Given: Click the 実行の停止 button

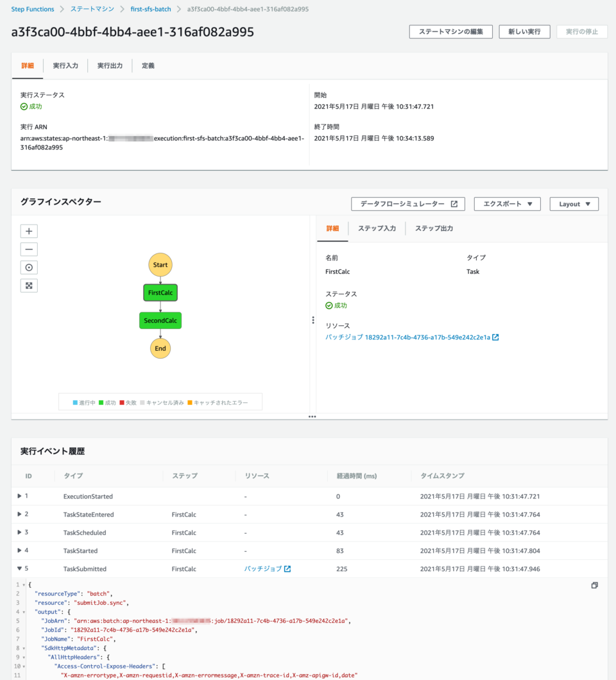Looking at the screenshot, I should (582, 31).
